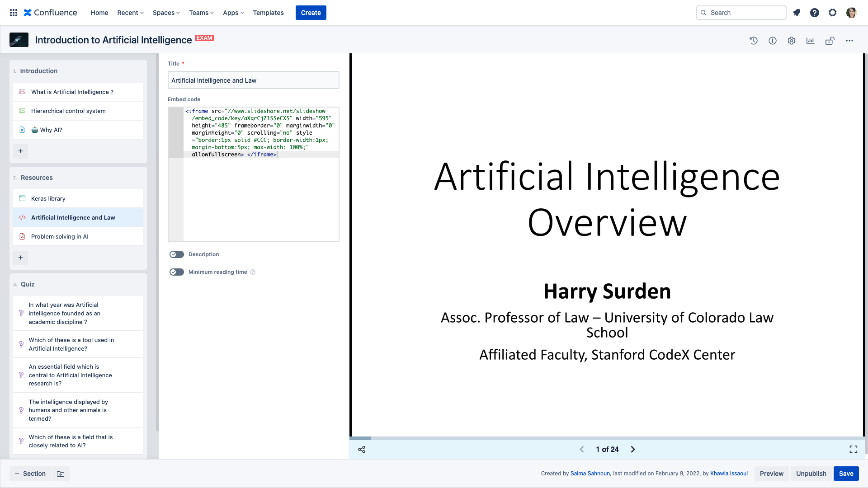Expand the Apps dropdown menu
Screen dimensions: 868x488
coord(233,13)
